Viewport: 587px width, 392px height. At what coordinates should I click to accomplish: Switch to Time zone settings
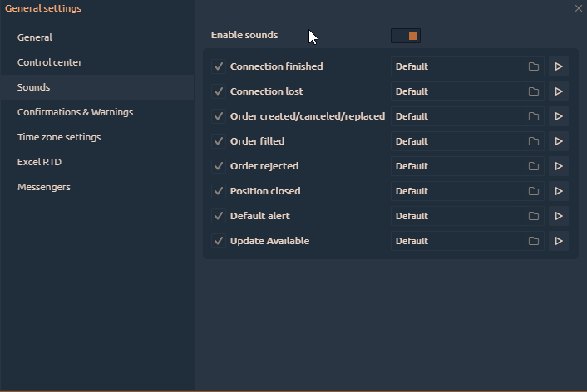(59, 137)
